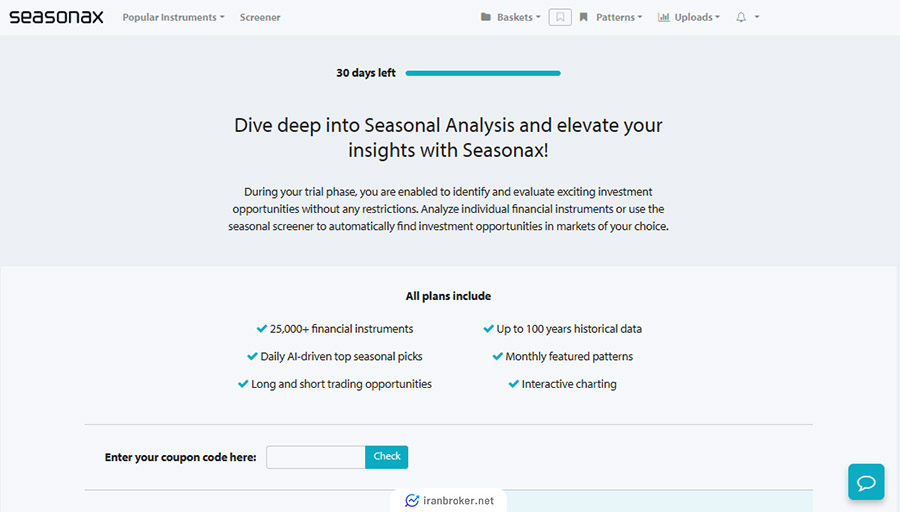Open the chat support bubble
This screenshot has height=512, width=900.
866,482
